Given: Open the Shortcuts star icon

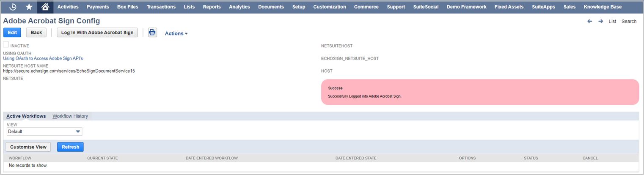Looking at the screenshot, I should click(29, 7).
